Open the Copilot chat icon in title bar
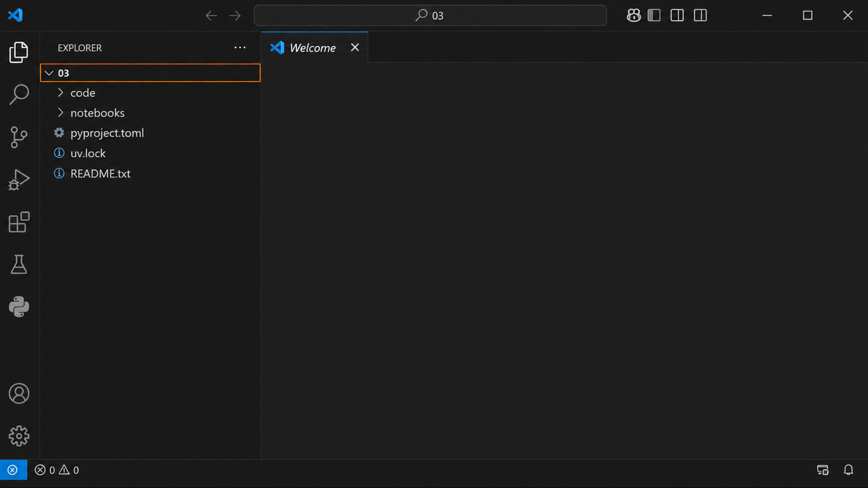 click(x=634, y=15)
